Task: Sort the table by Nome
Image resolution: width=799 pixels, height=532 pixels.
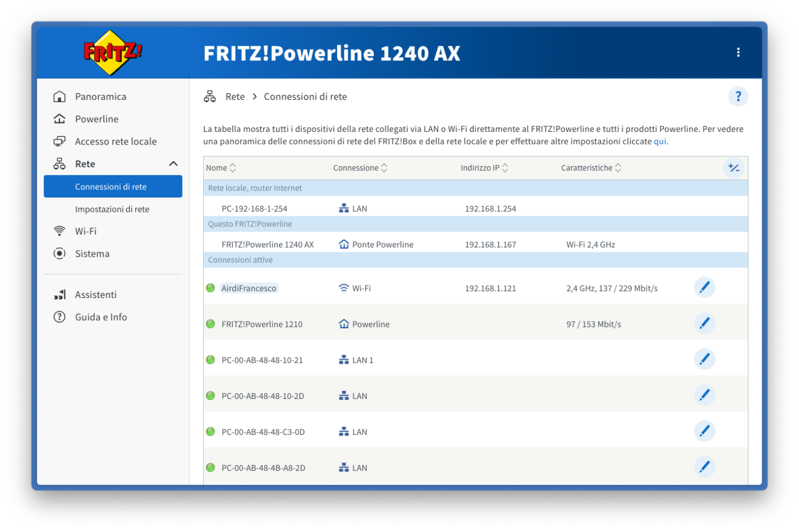Action: [x=221, y=168]
